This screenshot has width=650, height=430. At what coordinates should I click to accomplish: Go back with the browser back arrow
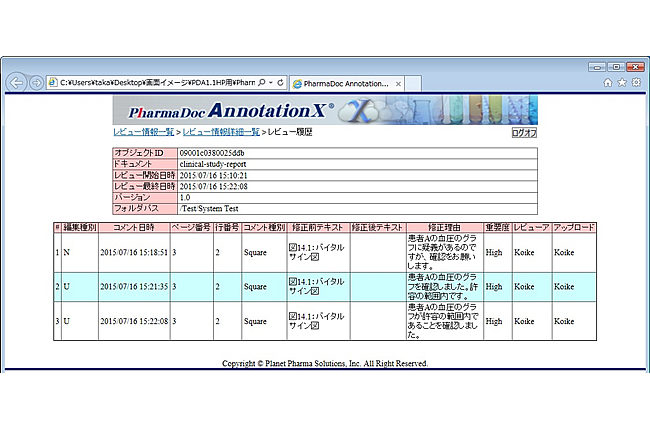click(16, 83)
